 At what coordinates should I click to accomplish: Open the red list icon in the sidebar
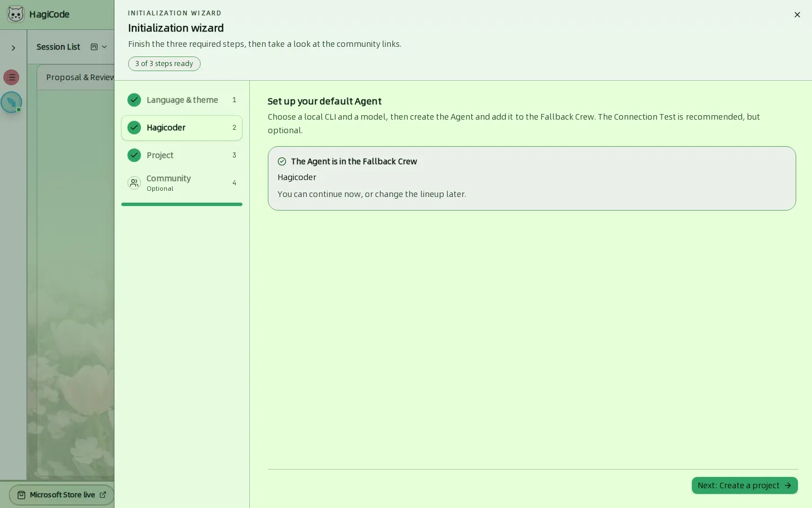pos(11,77)
